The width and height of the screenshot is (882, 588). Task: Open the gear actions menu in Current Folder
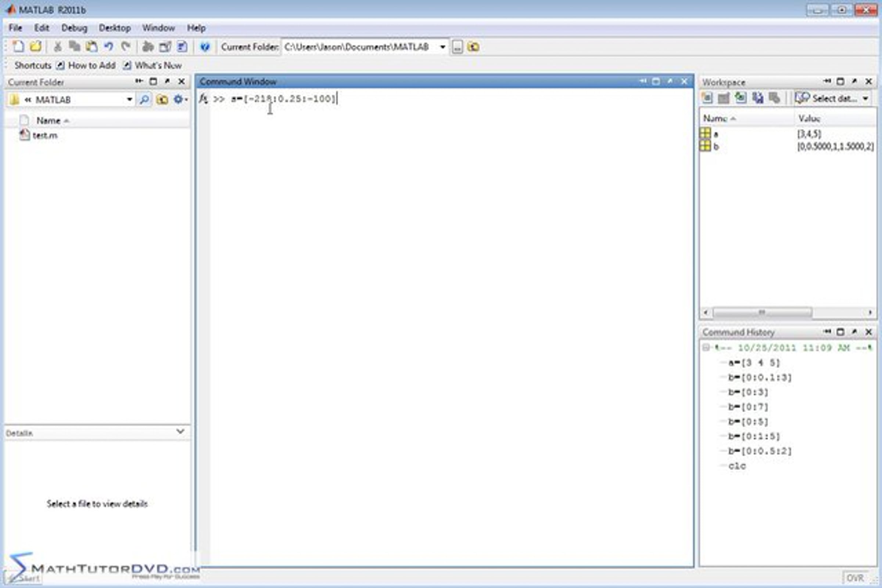pyautogui.click(x=180, y=100)
